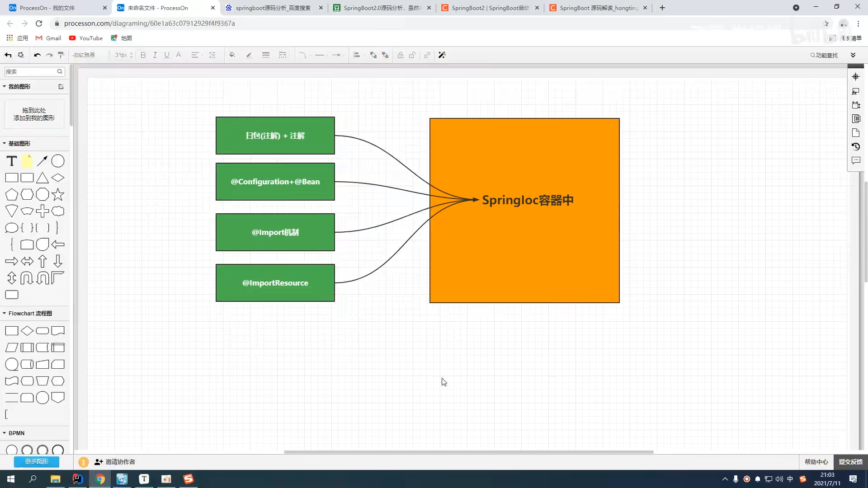Select the yellow note shape
The height and width of the screenshot is (488, 868).
pyautogui.click(x=27, y=161)
